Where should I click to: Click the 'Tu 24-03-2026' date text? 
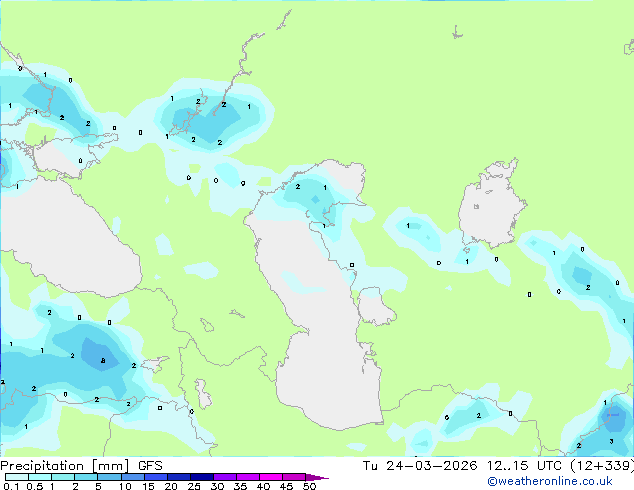pos(420,466)
